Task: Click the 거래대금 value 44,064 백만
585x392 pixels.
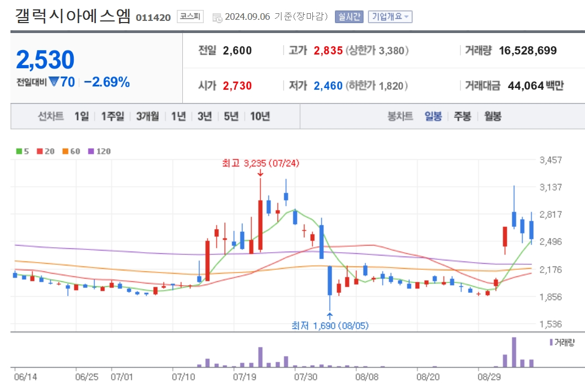Action: coord(536,86)
